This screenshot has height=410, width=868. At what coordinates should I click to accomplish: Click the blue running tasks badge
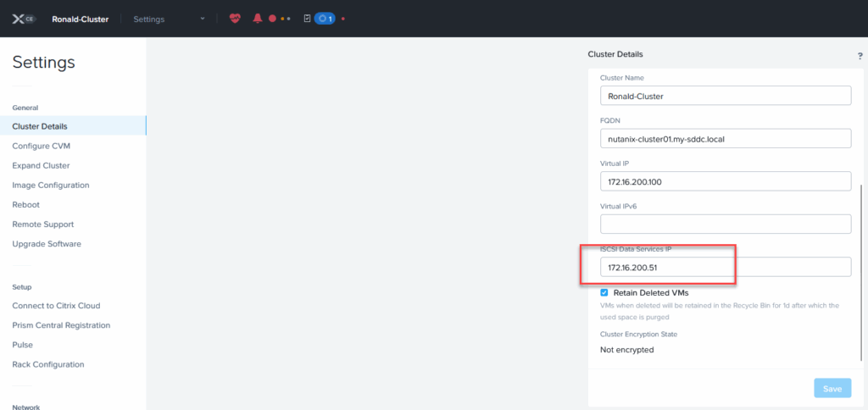tap(325, 19)
